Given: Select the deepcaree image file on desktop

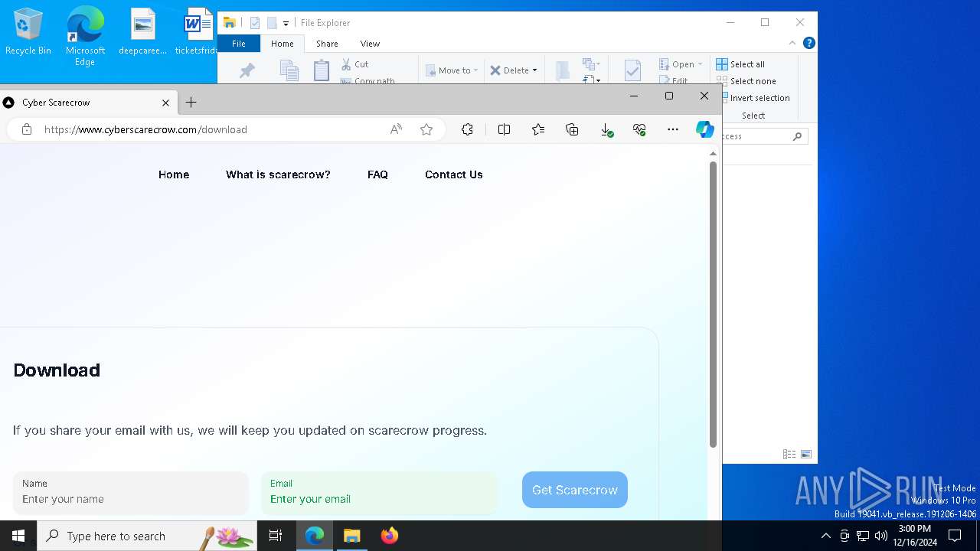Looking at the screenshot, I should click(x=143, y=32).
